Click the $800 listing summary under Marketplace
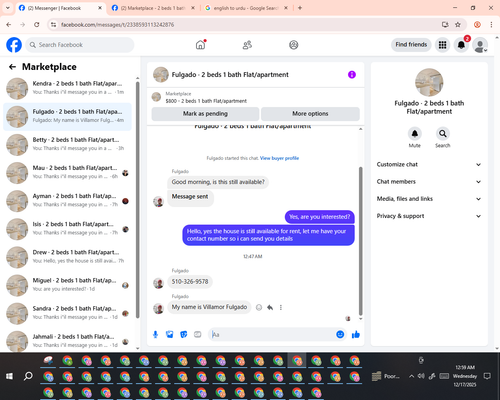Screen dimensions: 500x400 (x=206, y=101)
